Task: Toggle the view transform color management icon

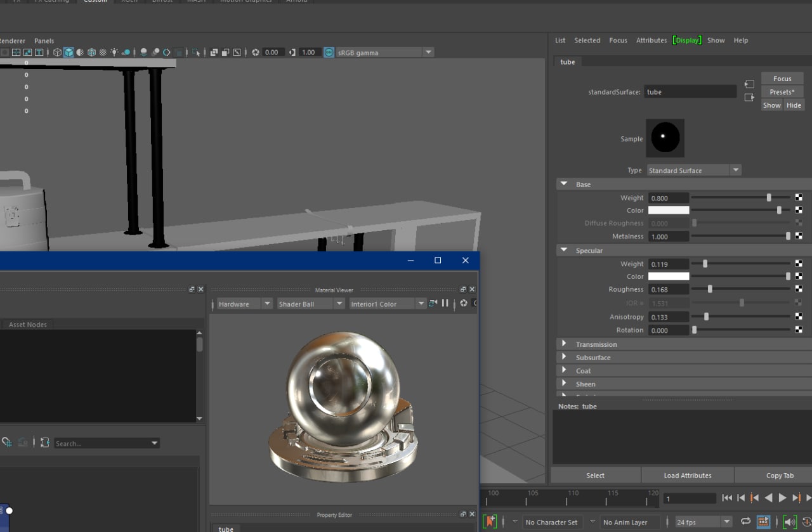Action: tap(329, 53)
